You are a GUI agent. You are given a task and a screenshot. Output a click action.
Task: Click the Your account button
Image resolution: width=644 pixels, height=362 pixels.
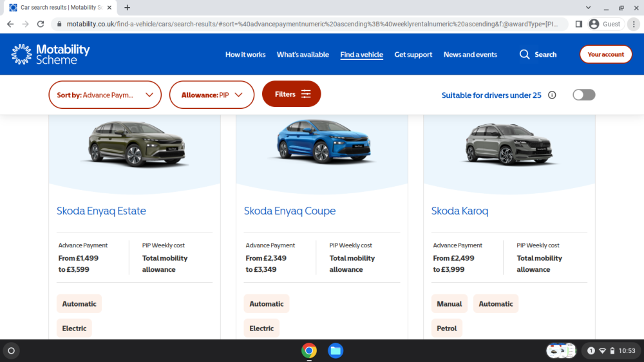[x=606, y=54]
